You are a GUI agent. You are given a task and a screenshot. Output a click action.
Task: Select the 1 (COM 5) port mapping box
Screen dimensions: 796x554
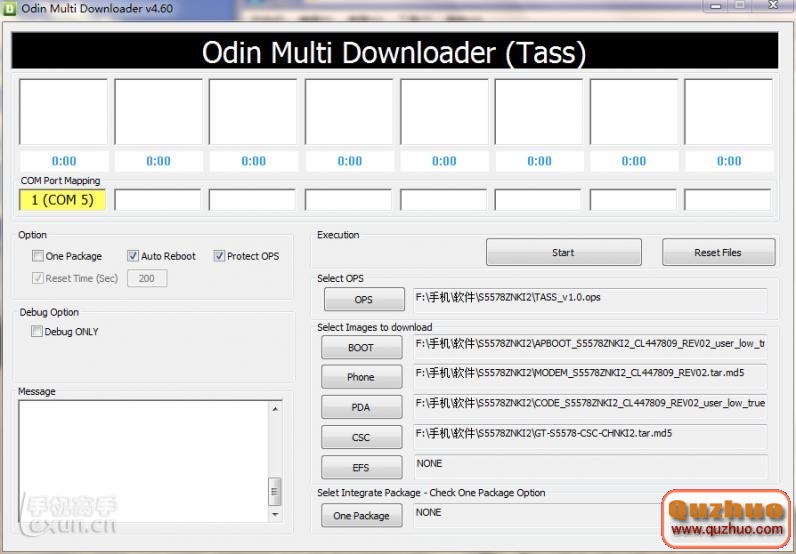tap(62, 200)
